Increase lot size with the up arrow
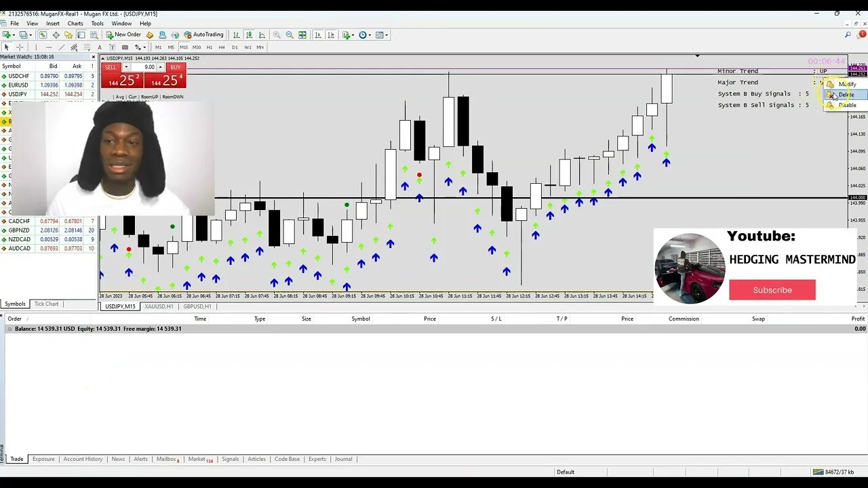Viewport: 868px width, 488px height. pos(161,67)
